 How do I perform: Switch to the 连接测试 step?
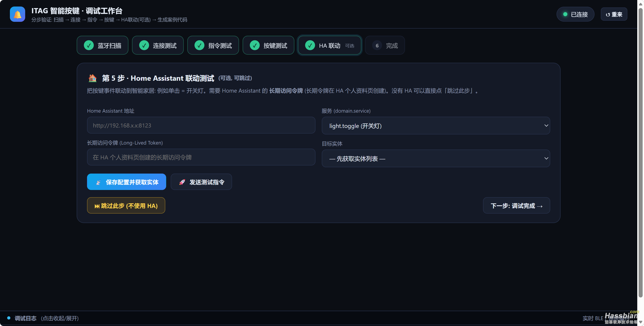pos(158,45)
